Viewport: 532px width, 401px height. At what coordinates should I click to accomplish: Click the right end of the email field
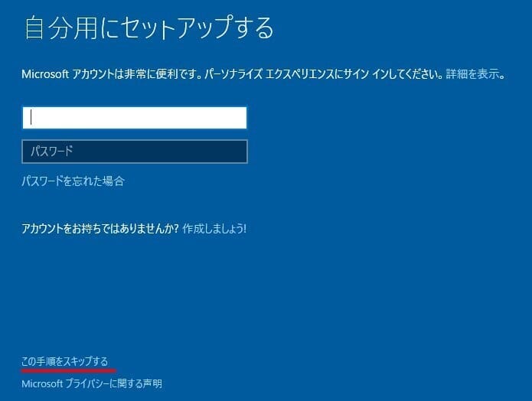click(237, 118)
